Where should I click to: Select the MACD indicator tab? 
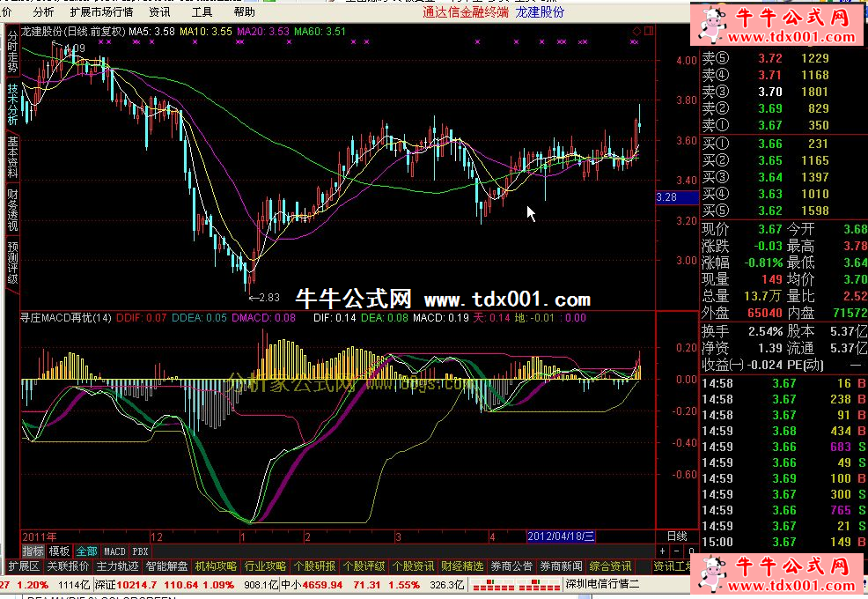tap(114, 551)
